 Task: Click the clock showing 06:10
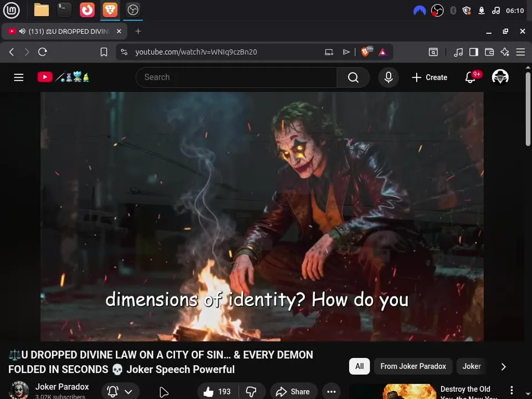click(x=515, y=11)
